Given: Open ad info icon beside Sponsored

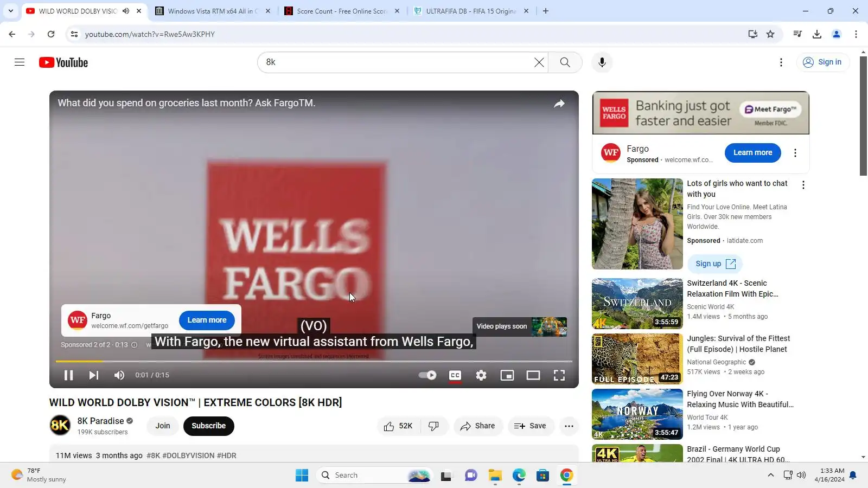Looking at the screenshot, I should (134, 345).
